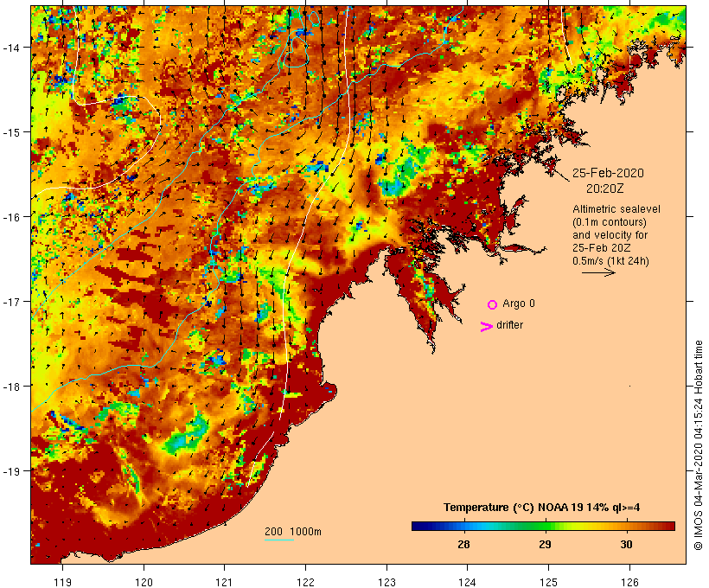Click the 'Argo 0' label
This screenshot has height=588, width=709.
pyautogui.click(x=519, y=304)
